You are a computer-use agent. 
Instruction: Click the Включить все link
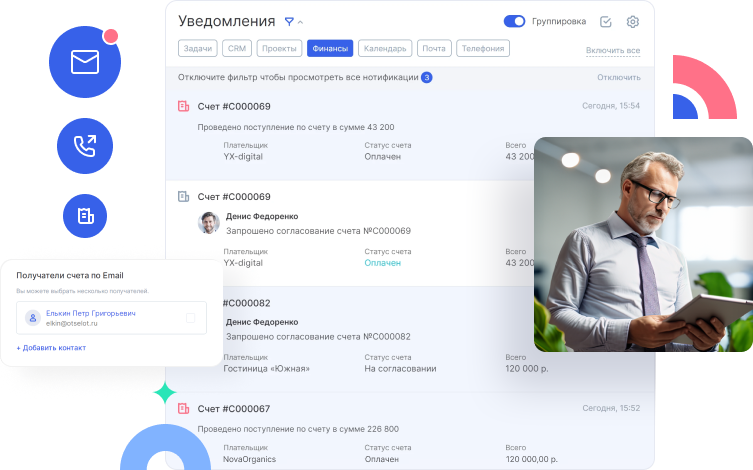pos(613,50)
